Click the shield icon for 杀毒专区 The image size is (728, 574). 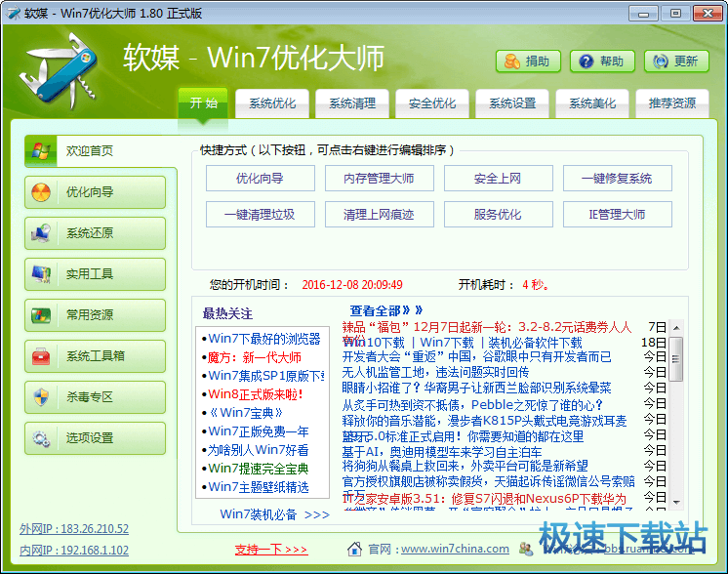click(41, 396)
